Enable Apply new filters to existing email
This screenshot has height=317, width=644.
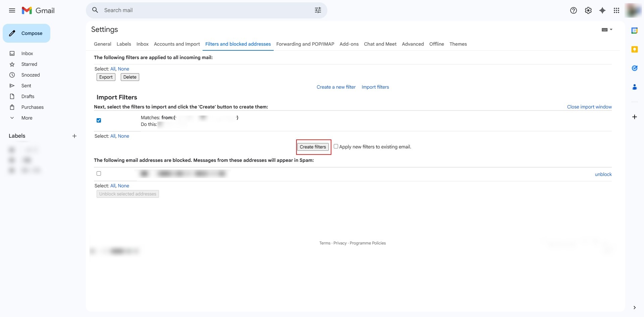[x=336, y=146]
